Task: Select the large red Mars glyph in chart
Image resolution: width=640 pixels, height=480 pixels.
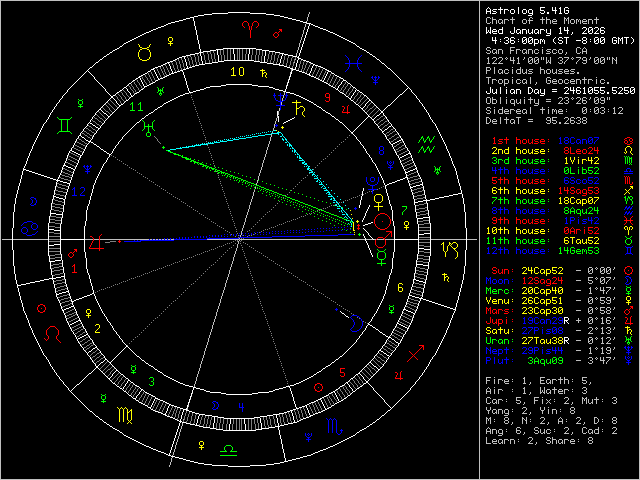Action: point(384,239)
